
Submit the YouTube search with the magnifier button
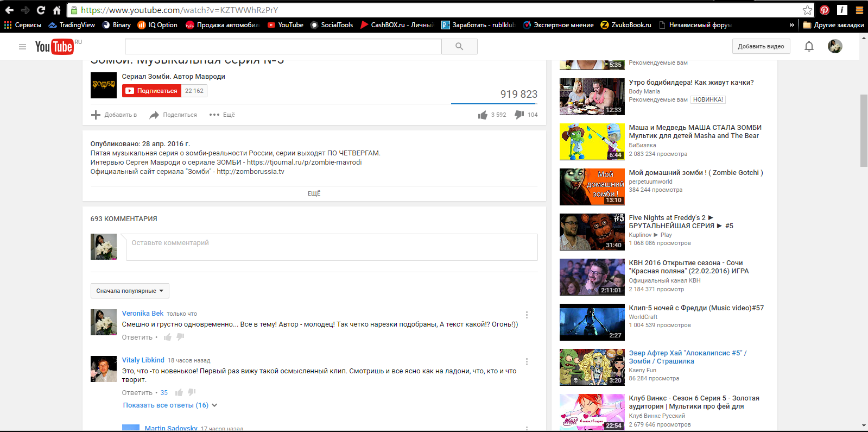[459, 46]
